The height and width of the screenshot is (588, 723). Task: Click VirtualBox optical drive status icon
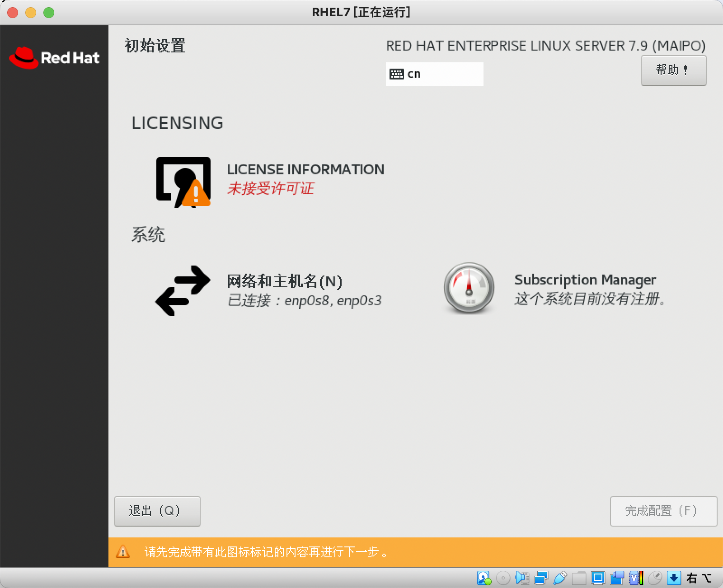tap(503, 578)
